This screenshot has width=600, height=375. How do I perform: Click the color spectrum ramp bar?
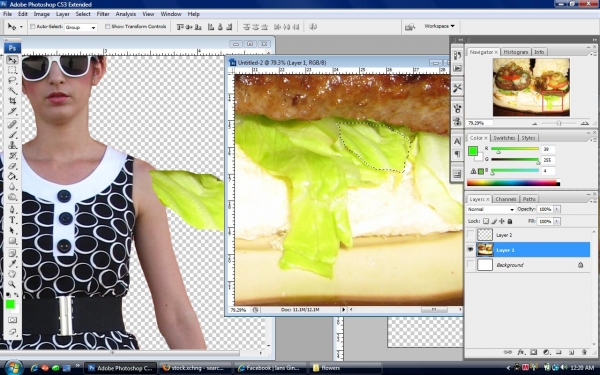[513, 183]
